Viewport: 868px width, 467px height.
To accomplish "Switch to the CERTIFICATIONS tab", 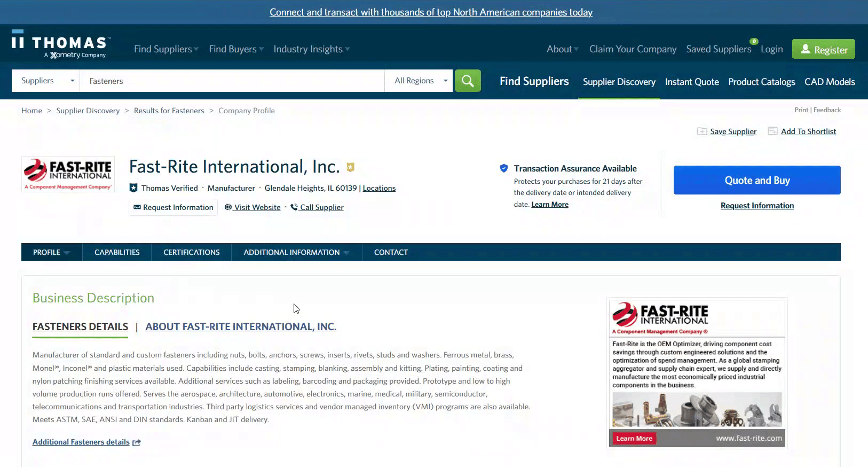I will tap(192, 252).
